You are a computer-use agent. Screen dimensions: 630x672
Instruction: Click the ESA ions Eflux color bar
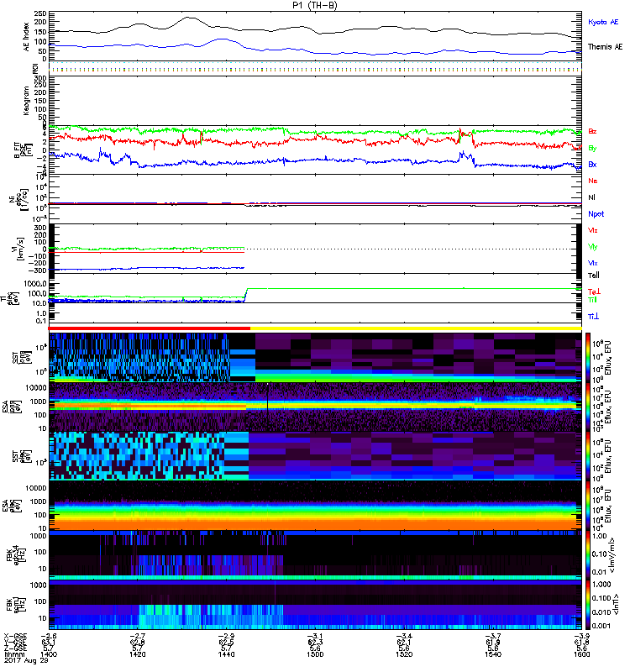tap(588, 407)
